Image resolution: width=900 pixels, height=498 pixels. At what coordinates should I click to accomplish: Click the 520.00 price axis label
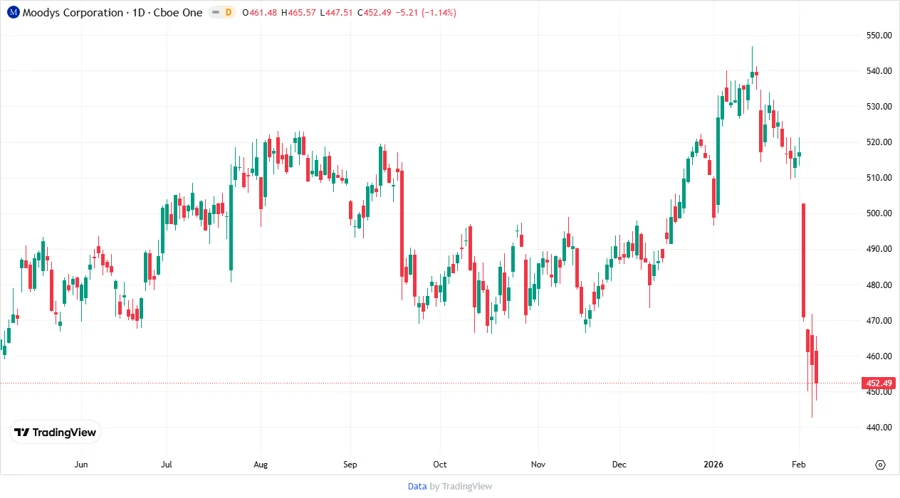[x=879, y=142]
